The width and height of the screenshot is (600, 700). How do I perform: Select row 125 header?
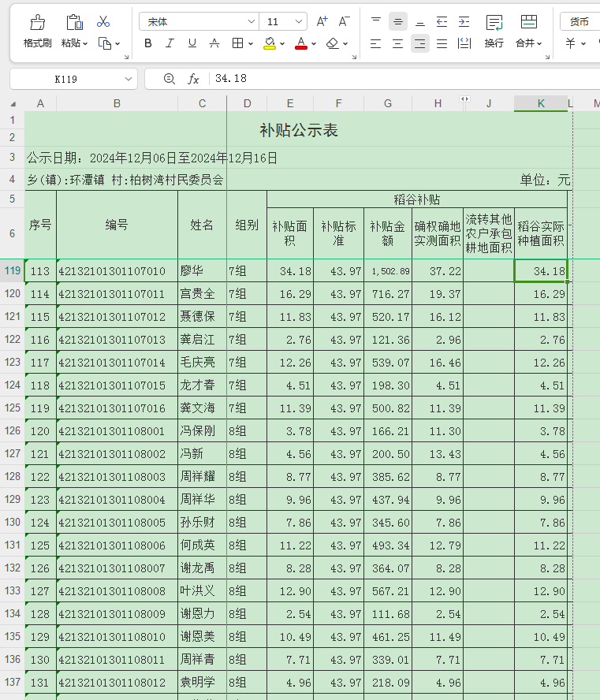[x=13, y=408]
